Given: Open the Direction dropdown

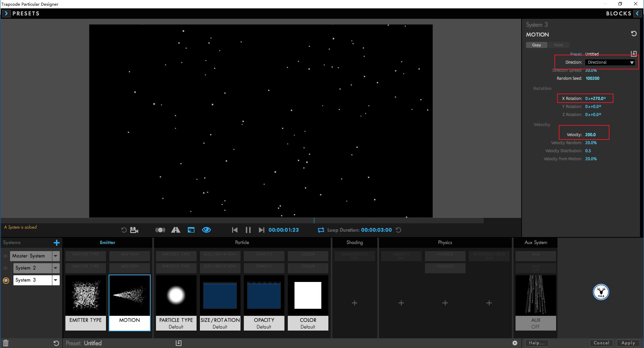Looking at the screenshot, I should click(610, 62).
